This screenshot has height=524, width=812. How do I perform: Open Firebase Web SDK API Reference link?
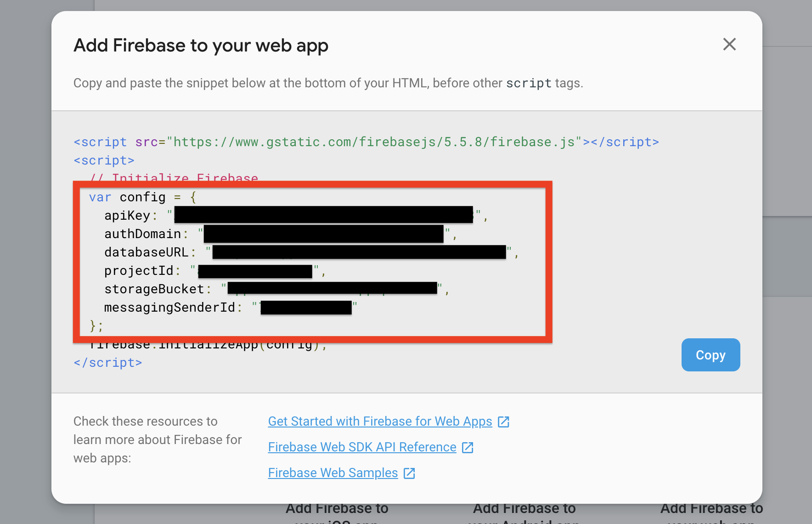coord(362,447)
